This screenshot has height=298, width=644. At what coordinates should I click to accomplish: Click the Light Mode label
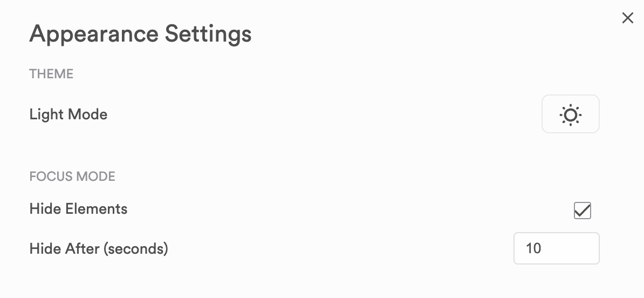(68, 114)
